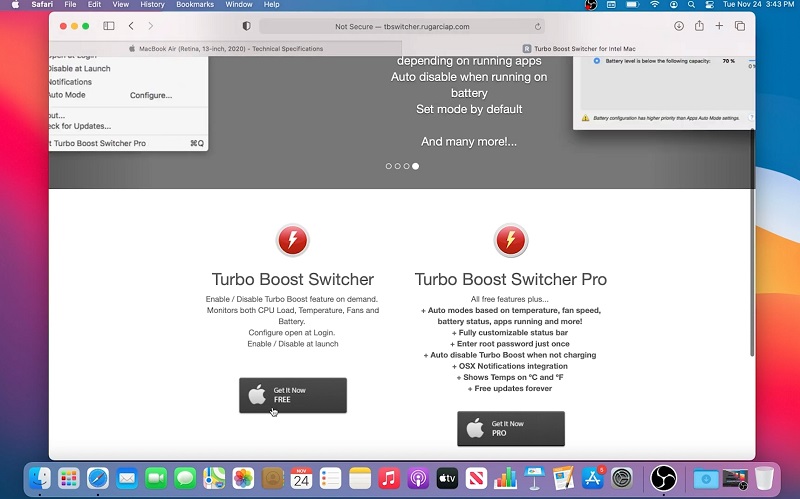Switch to OBS in the dock

[x=663, y=479]
